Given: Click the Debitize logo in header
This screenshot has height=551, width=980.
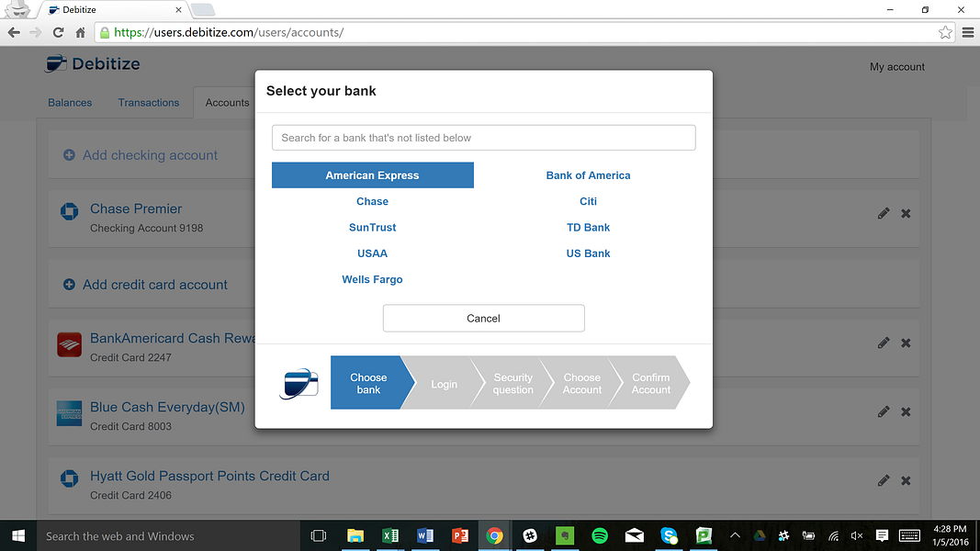Looking at the screenshot, I should click(x=93, y=63).
